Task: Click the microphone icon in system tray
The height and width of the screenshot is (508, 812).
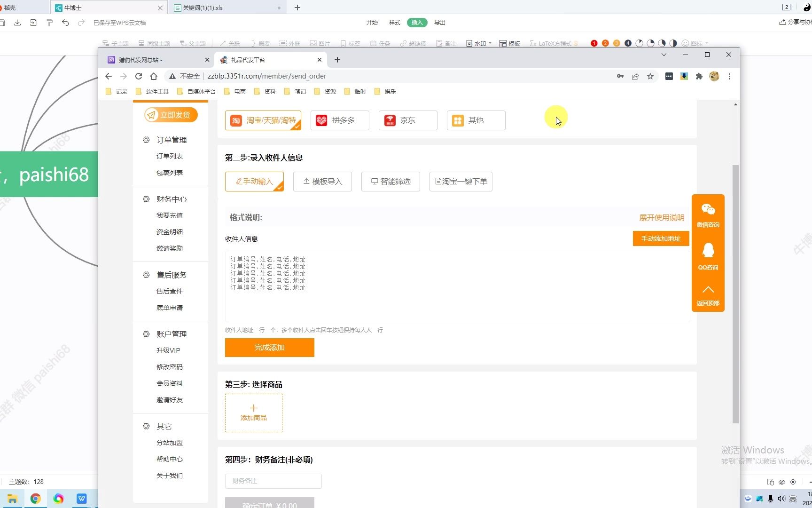Action: pos(770,499)
